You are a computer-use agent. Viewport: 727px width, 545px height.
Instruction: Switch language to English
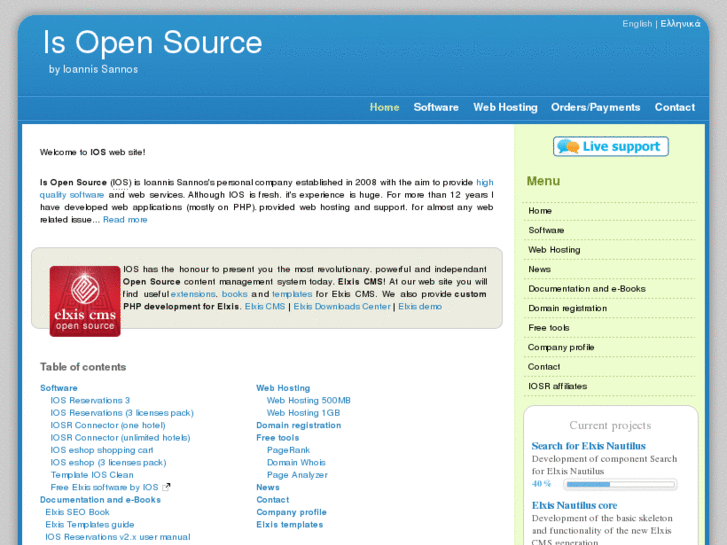pos(637,24)
